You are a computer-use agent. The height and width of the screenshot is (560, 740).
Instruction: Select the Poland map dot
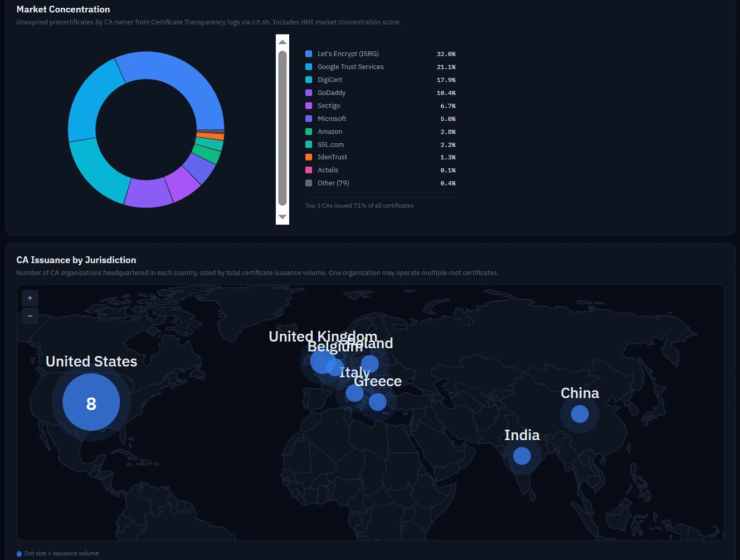[x=370, y=364]
